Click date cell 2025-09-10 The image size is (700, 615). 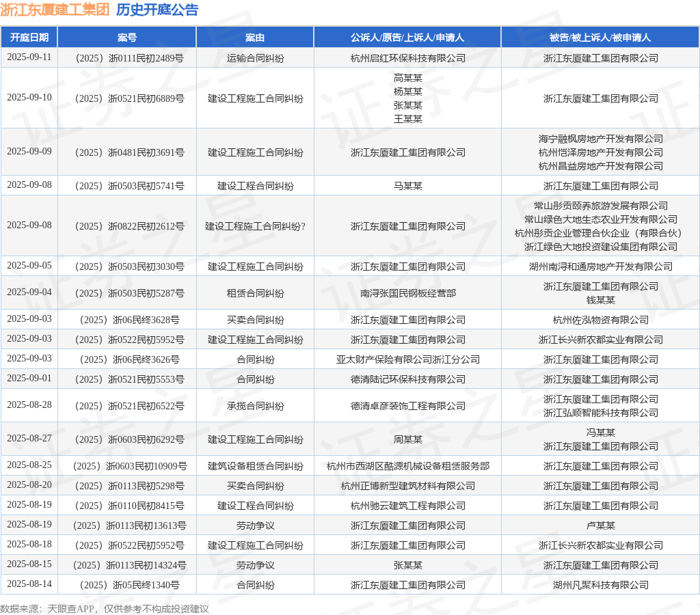(x=29, y=98)
